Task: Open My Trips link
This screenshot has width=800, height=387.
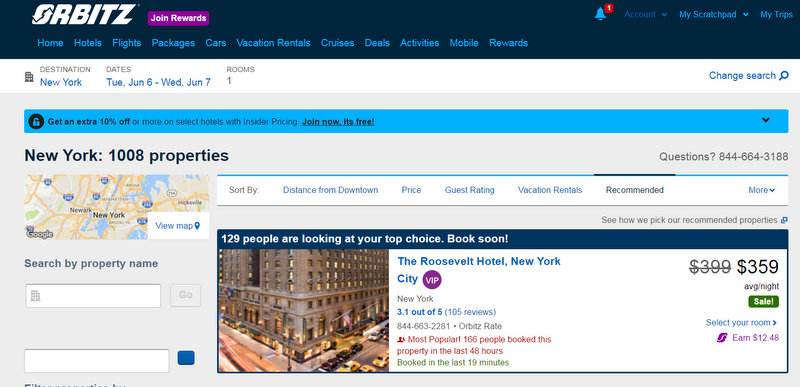Action: (x=776, y=14)
